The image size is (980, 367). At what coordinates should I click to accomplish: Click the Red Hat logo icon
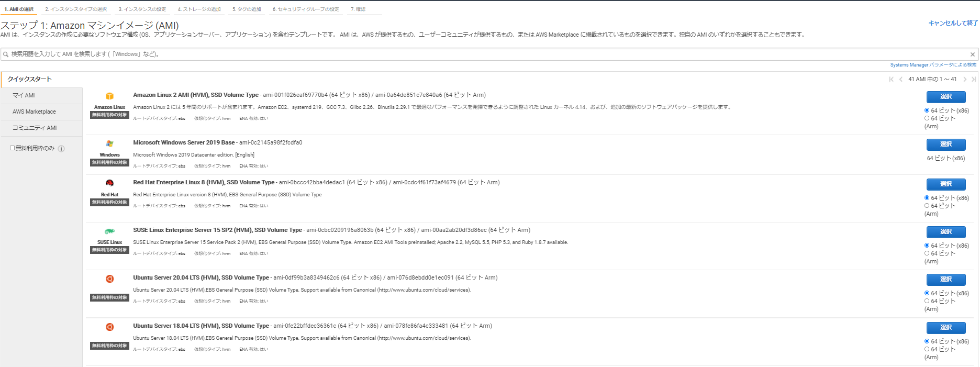(x=109, y=183)
